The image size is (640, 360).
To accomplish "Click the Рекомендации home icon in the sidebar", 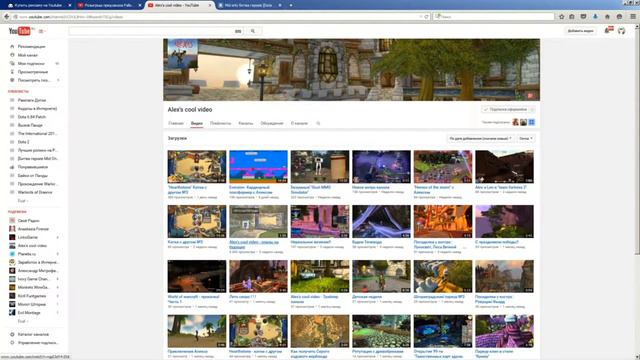I will click(12, 47).
